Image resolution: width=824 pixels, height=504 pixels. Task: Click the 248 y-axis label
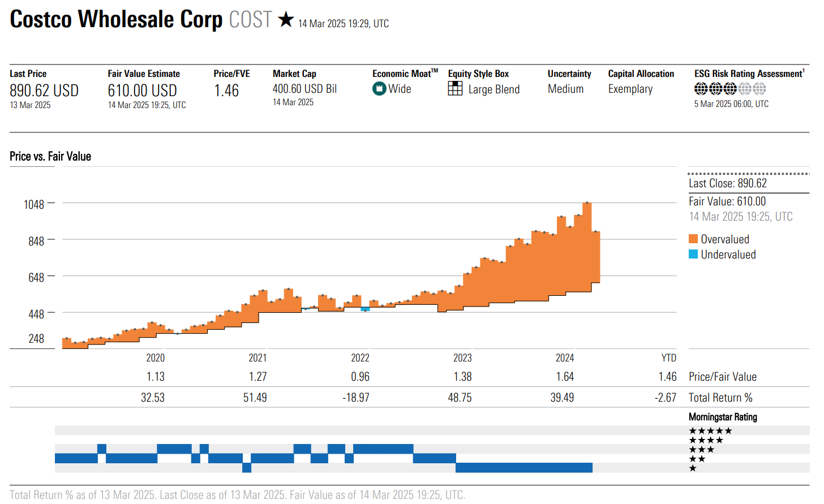(36, 338)
